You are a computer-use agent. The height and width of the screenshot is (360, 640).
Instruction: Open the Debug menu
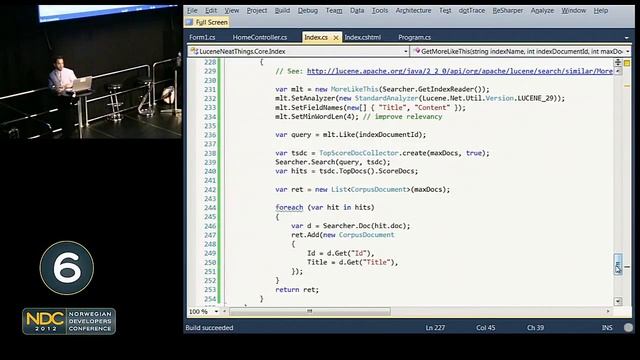click(x=307, y=11)
